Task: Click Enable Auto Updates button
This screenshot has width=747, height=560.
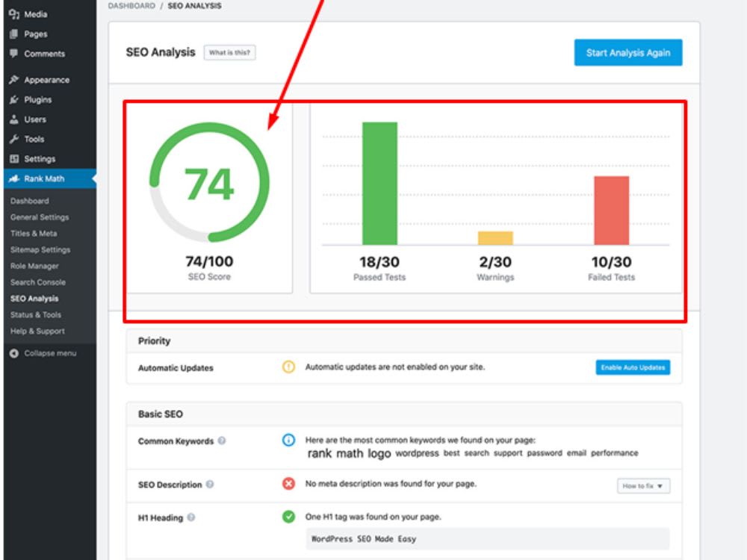Action: pos(633,367)
